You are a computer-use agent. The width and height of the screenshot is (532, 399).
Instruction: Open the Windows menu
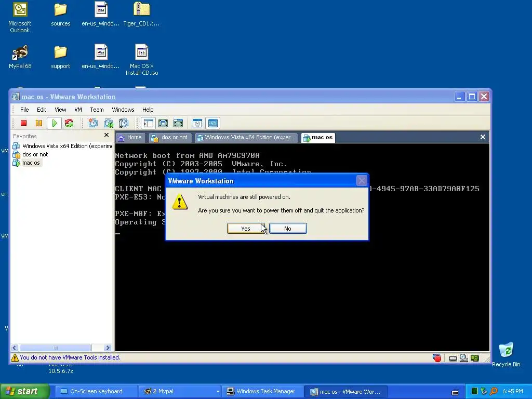pos(123,110)
